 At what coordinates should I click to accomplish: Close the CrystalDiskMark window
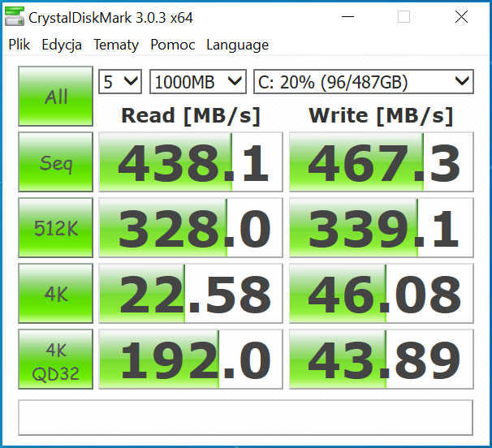[x=462, y=16]
